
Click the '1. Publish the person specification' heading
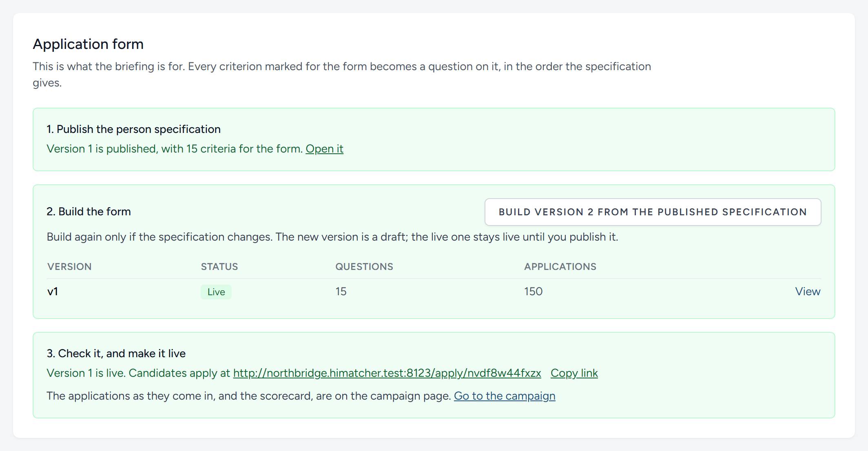point(133,129)
